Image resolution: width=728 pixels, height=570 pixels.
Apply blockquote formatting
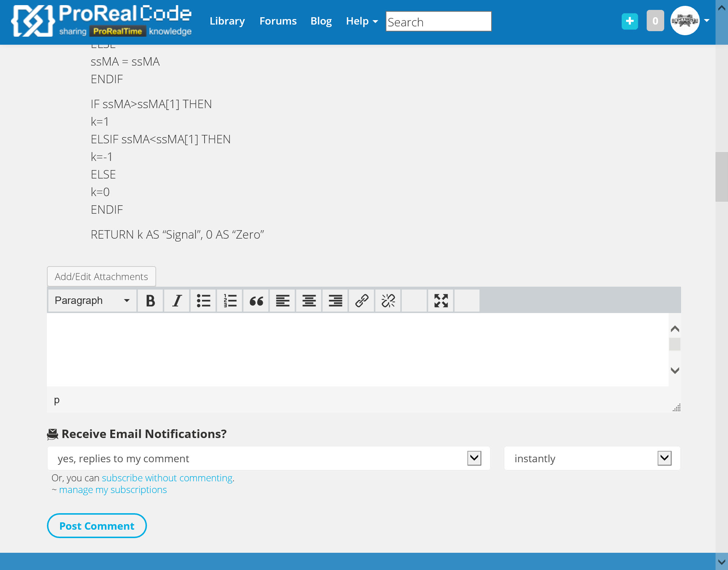tap(256, 301)
